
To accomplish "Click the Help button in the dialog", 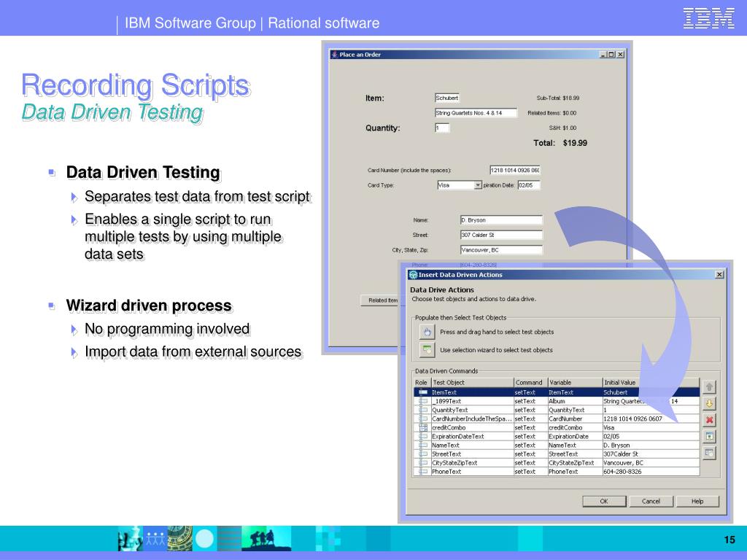I will tap(697, 501).
